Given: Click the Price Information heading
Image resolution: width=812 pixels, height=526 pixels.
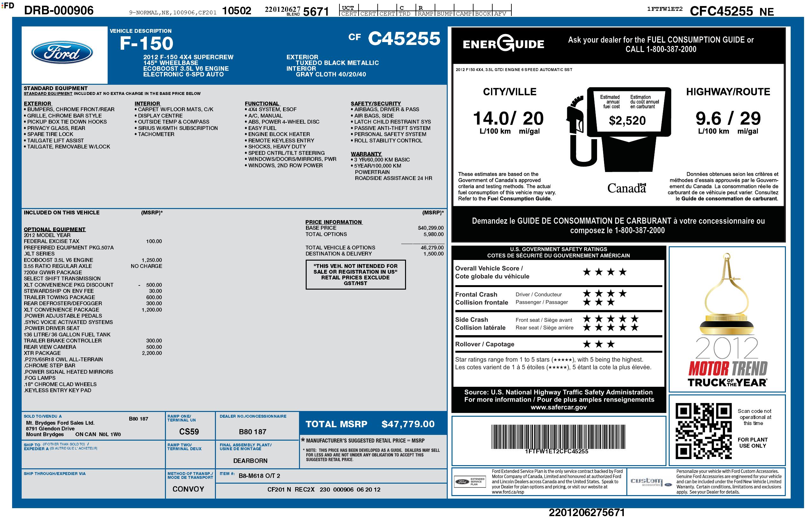Looking at the screenshot, I should click(x=333, y=222).
